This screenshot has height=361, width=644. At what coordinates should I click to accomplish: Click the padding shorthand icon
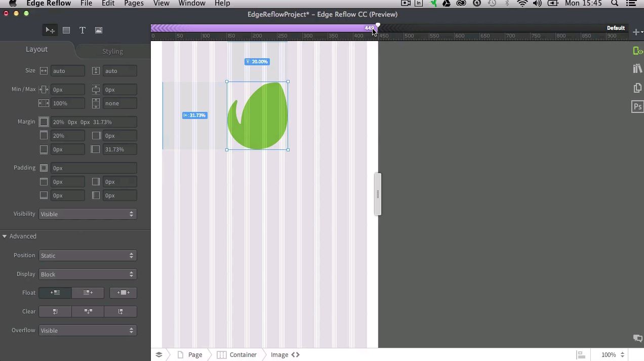click(x=44, y=168)
